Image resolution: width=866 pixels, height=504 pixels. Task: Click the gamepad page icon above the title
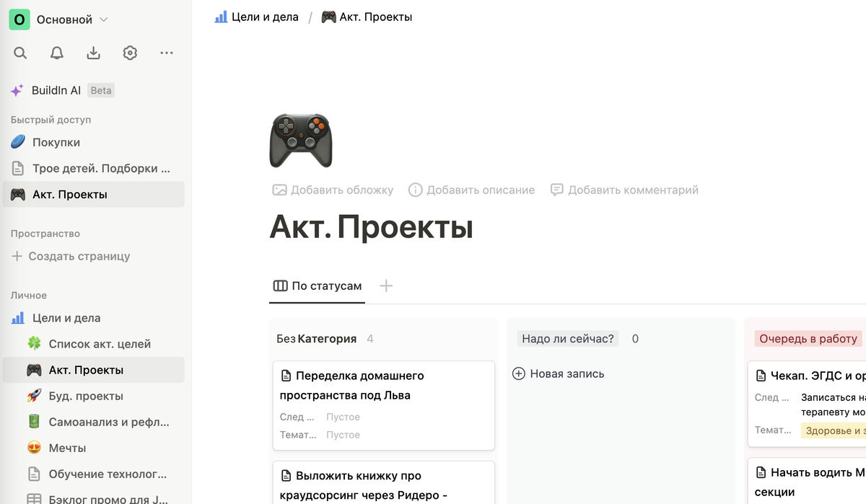(300, 140)
